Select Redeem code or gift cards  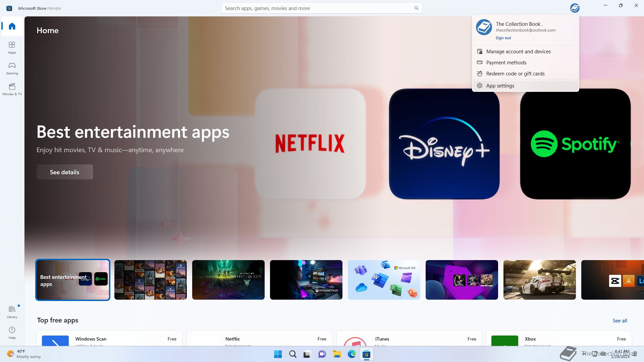click(x=525, y=74)
